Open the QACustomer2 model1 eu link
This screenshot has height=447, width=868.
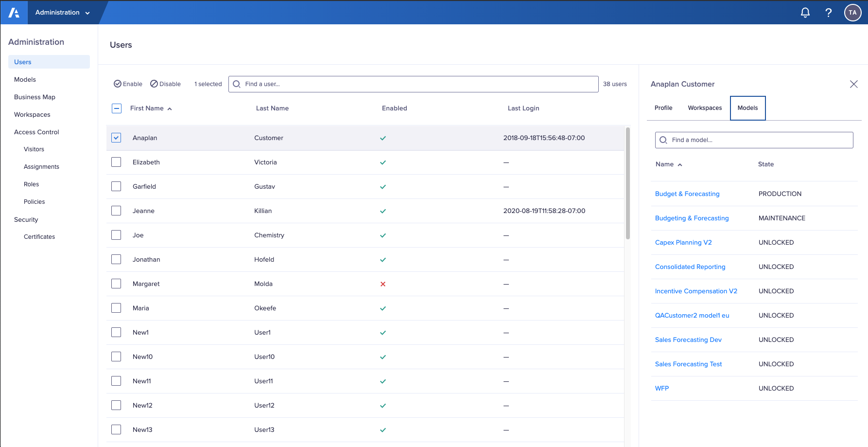pos(692,316)
